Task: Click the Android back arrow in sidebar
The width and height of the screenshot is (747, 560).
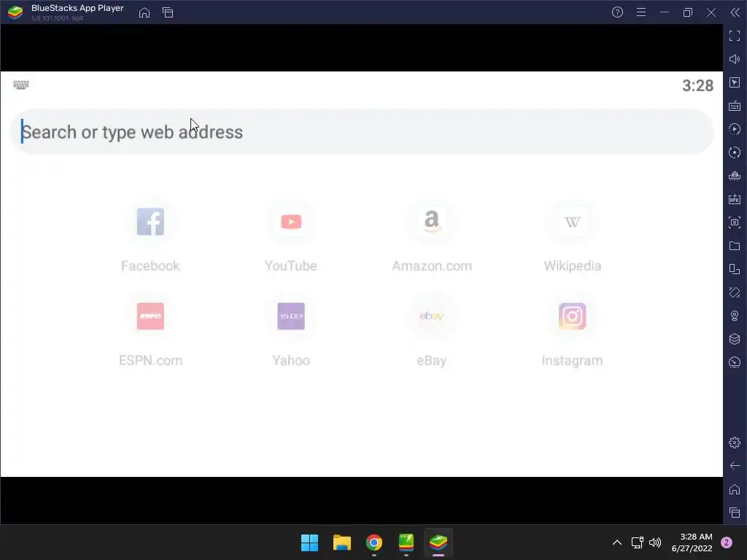Action: (735, 466)
